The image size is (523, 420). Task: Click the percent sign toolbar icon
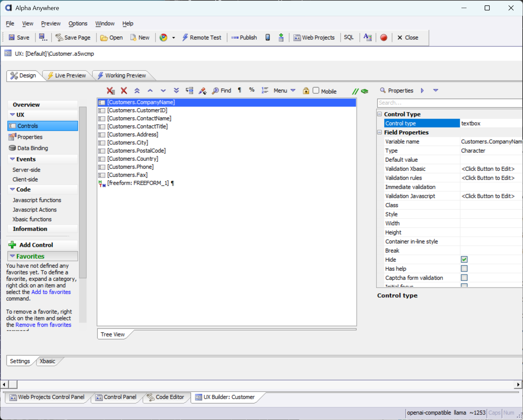click(x=252, y=90)
